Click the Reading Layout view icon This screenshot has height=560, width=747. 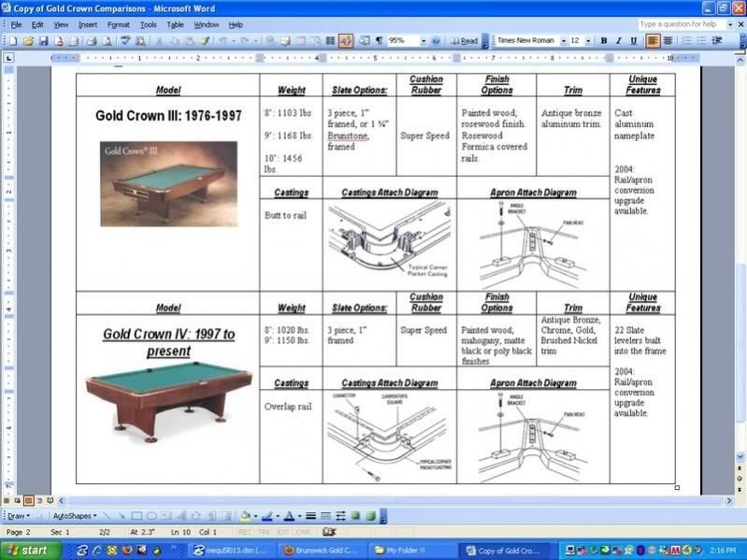tap(50, 500)
